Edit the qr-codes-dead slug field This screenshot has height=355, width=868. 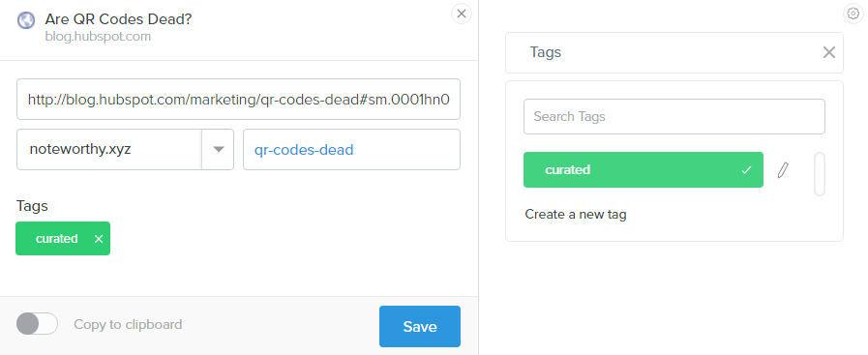click(x=351, y=149)
